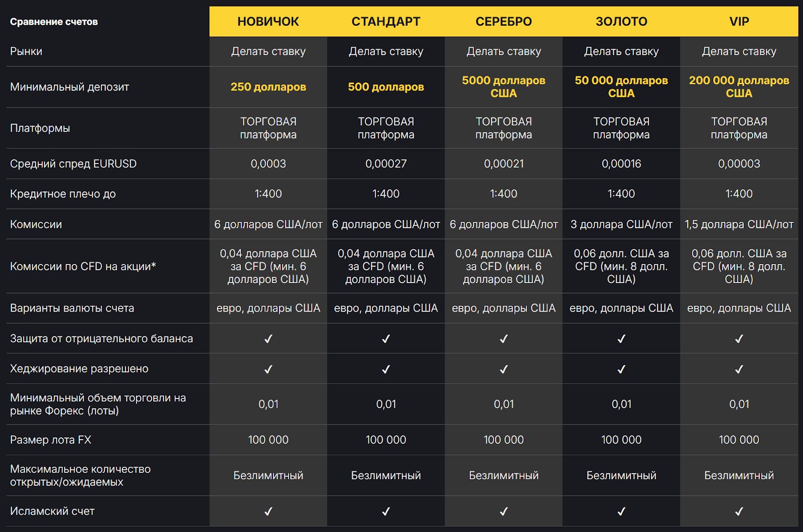Screen dimensions: 803x532
Task: Click the Сравнение счетов heading
Action: tap(54, 22)
